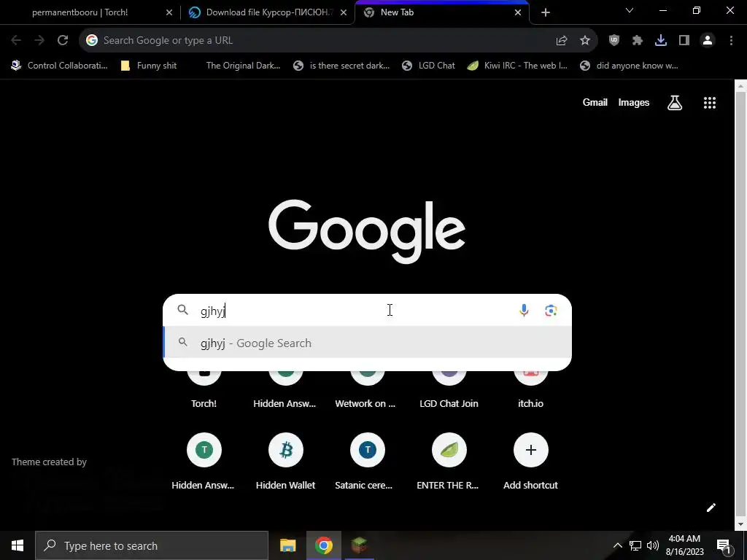Open the Google Search Labs flask icon
Screen dimensions: 747x560
coord(675,102)
